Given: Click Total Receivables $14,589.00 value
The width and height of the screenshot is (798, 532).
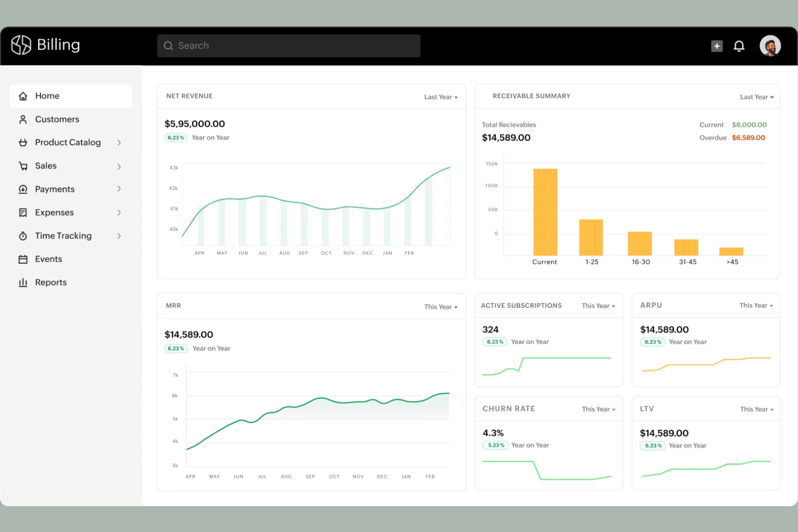Looking at the screenshot, I should pos(506,137).
